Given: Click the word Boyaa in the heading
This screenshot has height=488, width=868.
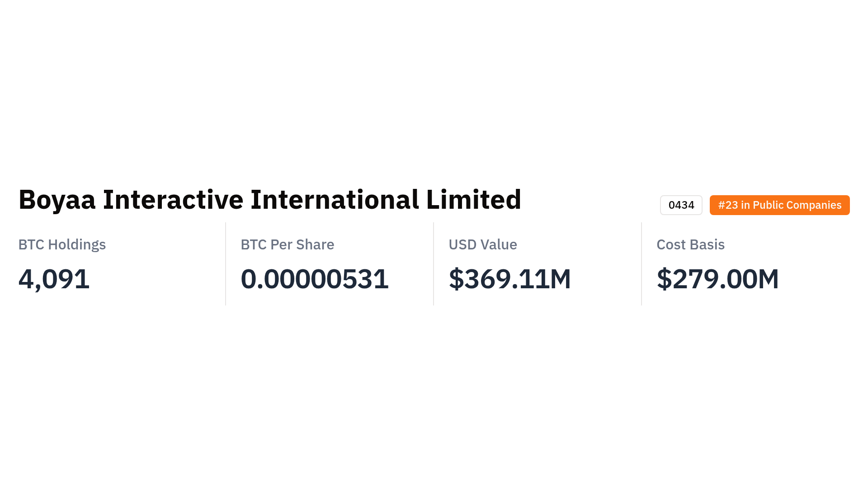Looking at the screenshot, I should (x=57, y=200).
